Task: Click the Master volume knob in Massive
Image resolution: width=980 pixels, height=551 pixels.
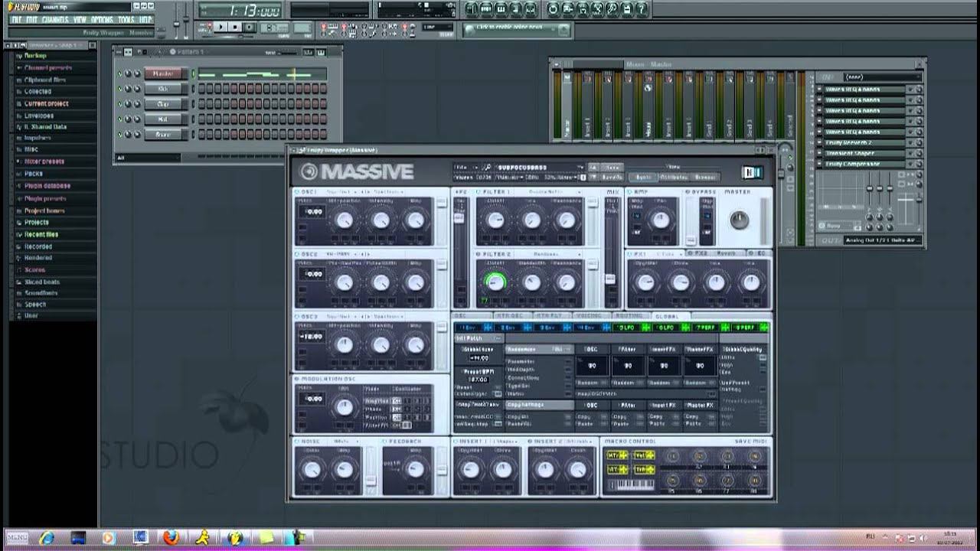Action: coord(738,221)
